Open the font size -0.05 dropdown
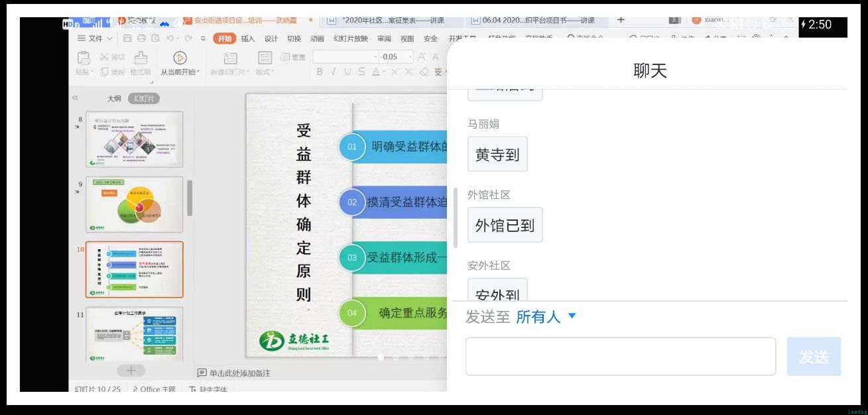This screenshot has width=868, height=415. 410,57
